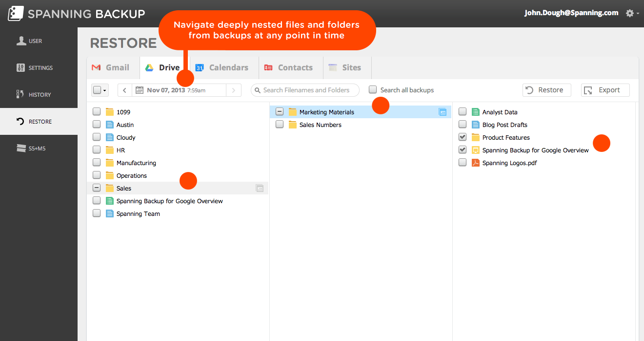The height and width of the screenshot is (341, 644).
Task: Click the Spanning Logos.pdf PDF icon
Action: (x=476, y=163)
